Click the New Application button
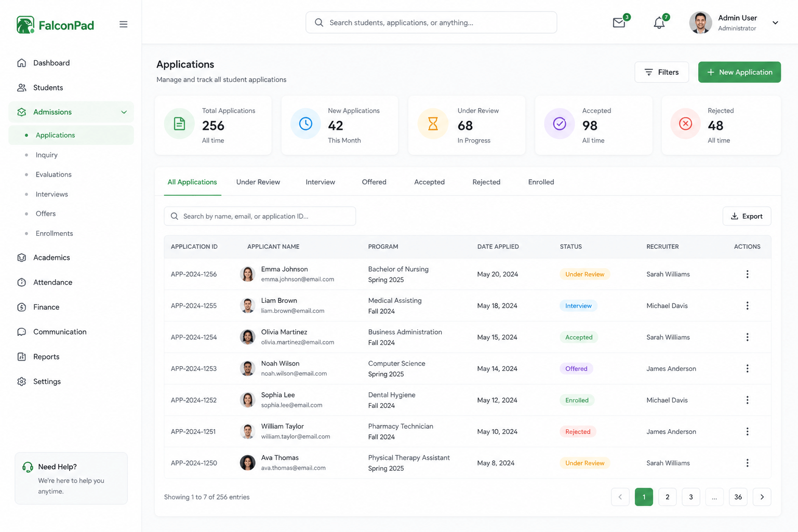Screen dimensions: 798x532 pos(739,72)
